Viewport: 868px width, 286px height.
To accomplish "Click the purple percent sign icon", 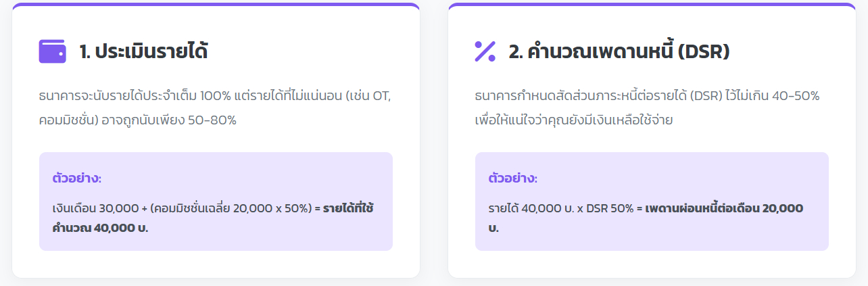I will (485, 51).
